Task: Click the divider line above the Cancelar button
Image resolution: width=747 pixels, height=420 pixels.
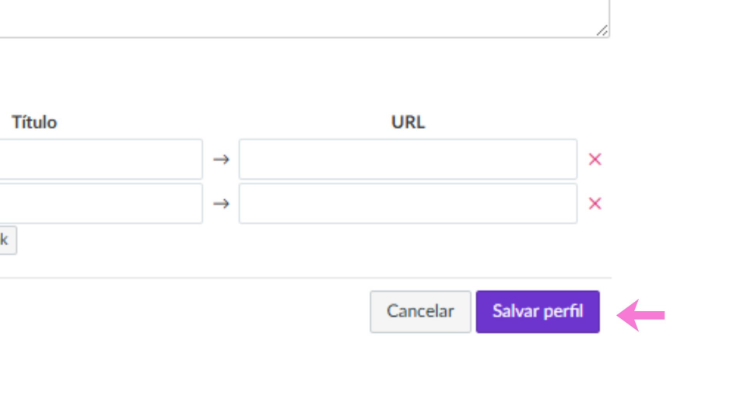Action: 305,278
